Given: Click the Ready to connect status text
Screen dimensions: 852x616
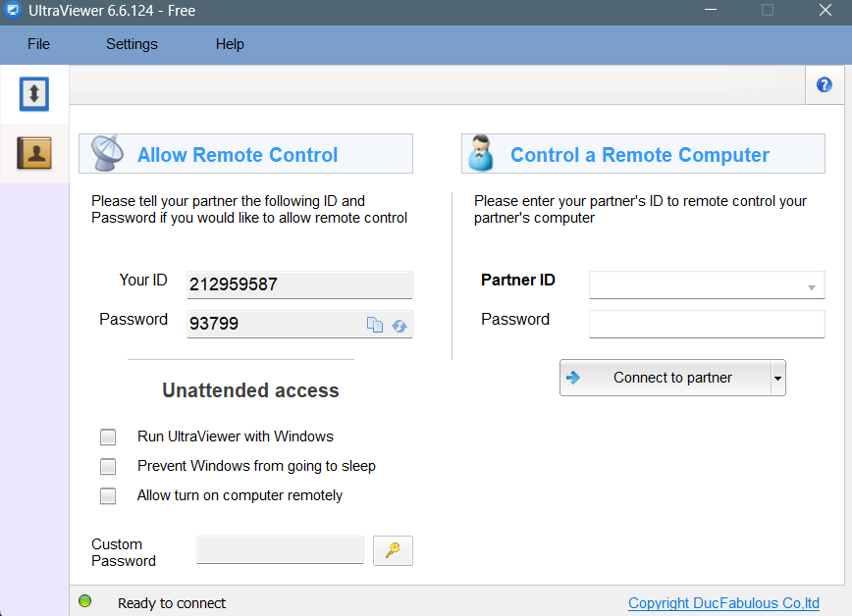Looking at the screenshot, I should tap(172, 603).
